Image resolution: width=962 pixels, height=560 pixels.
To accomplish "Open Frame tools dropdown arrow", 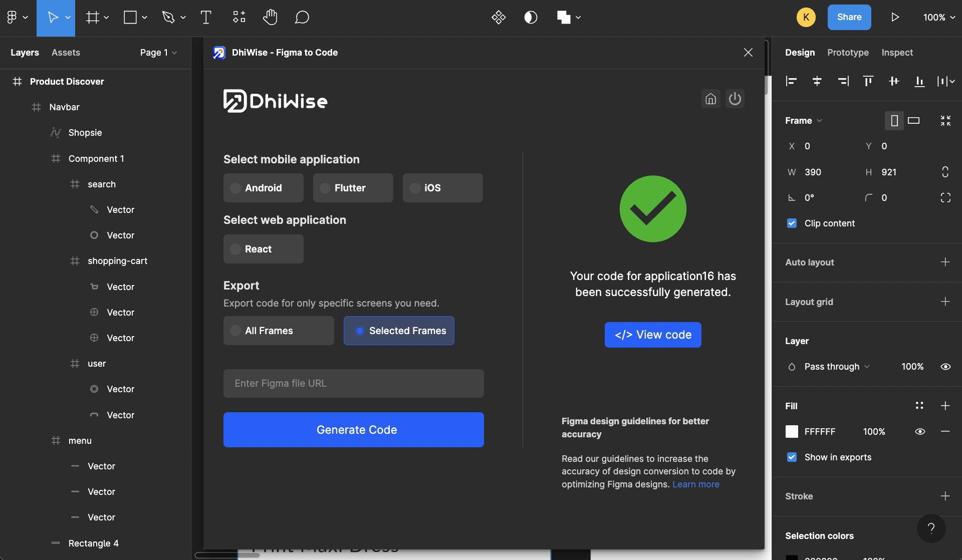I will click(x=106, y=18).
